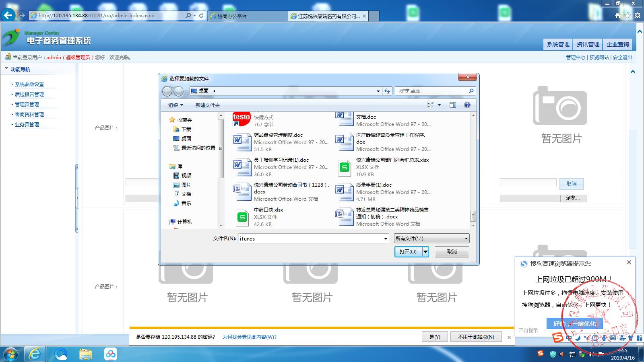
Task: Open Internet Explorer from the taskbar
Action: [35, 354]
